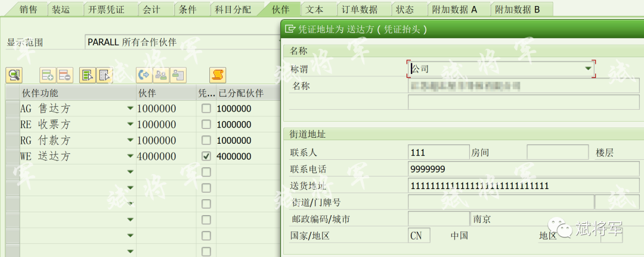
Task: Click the deselect all rows icon
Action: [104, 75]
